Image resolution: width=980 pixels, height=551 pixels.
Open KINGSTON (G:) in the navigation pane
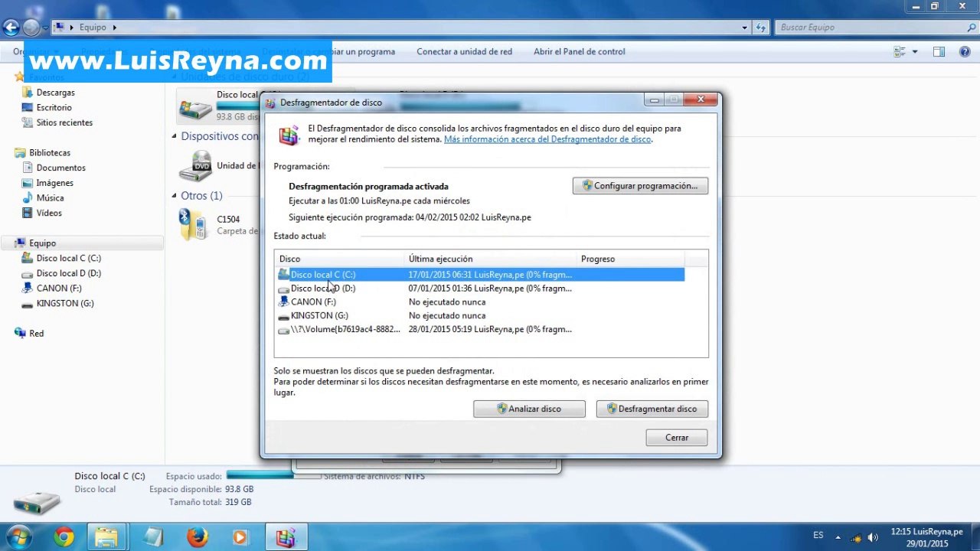click(65, 304)
